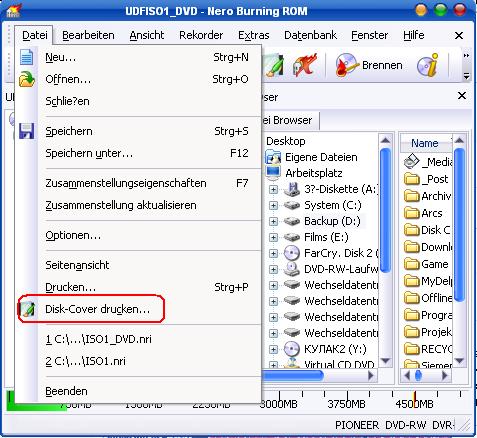
Task: Click the file list scroll right arrow
Action: coord(445,376)
